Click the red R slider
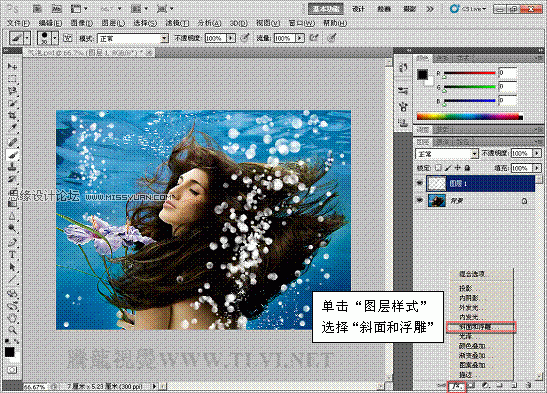 [x=469, y=73]
